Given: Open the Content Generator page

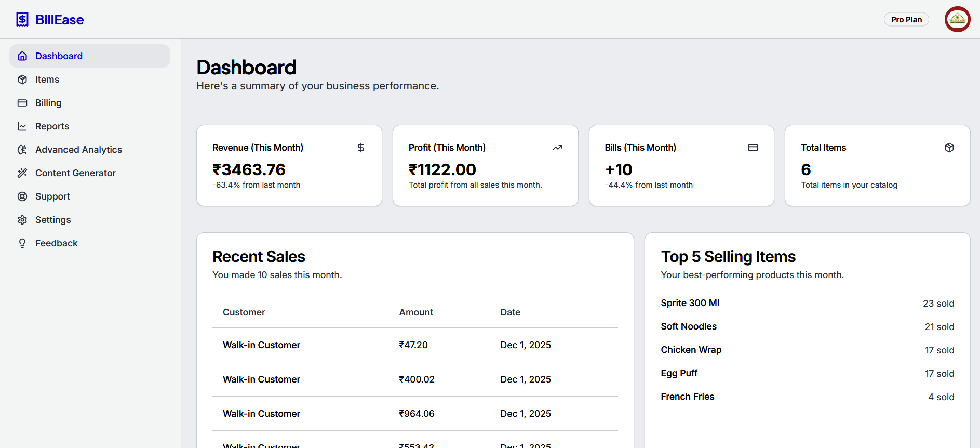Looking at the screenshot, I should pos(90,173).
